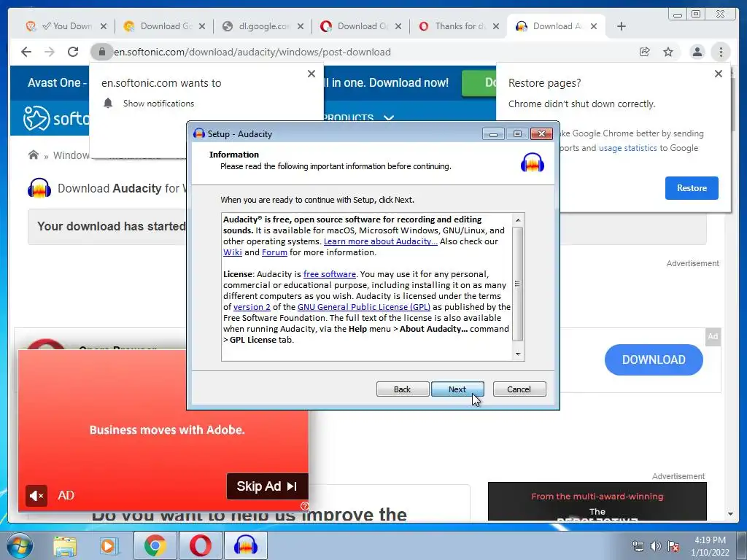This screenshot has height=560, width=747.
Task: Click the information box scroll-down arrow
Action: (x=518, y=354)
